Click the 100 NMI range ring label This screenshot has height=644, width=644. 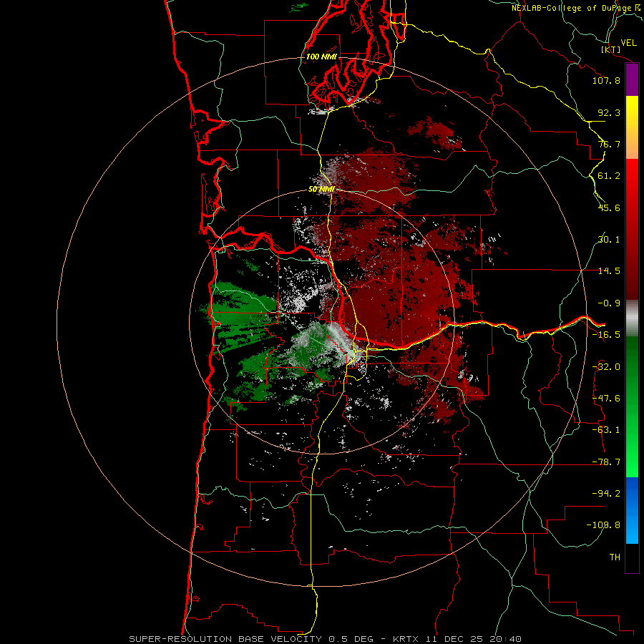(321, 57)
